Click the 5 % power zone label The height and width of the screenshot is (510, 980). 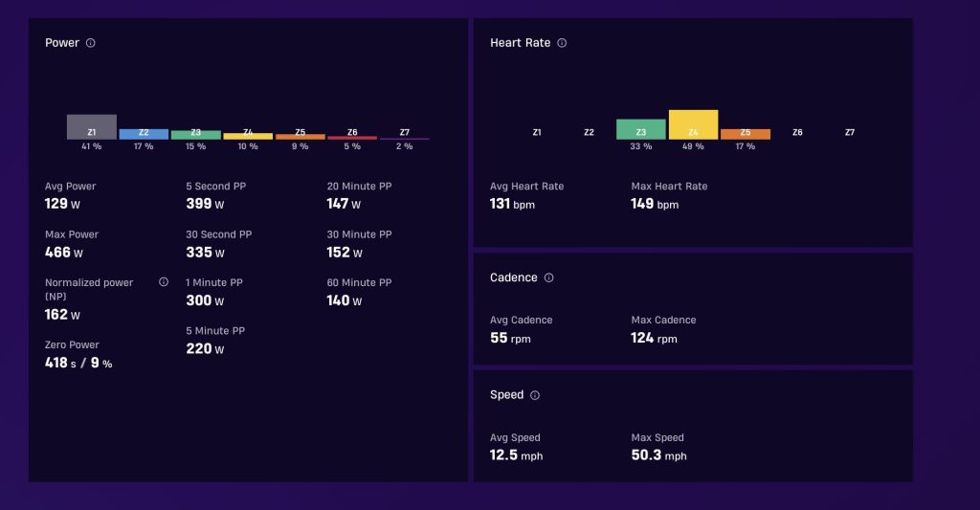pyautogui.click(x=352, y=146)
